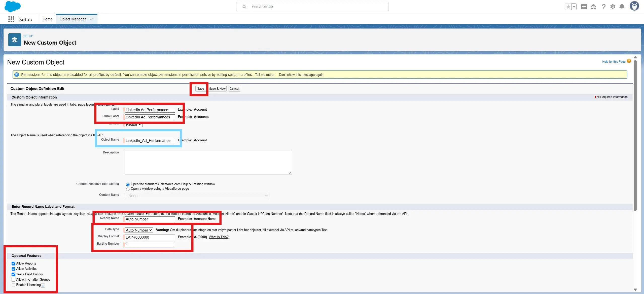Click the favorites star icon
The width and height of the screenshot is (644, 294).
point(568,7)
